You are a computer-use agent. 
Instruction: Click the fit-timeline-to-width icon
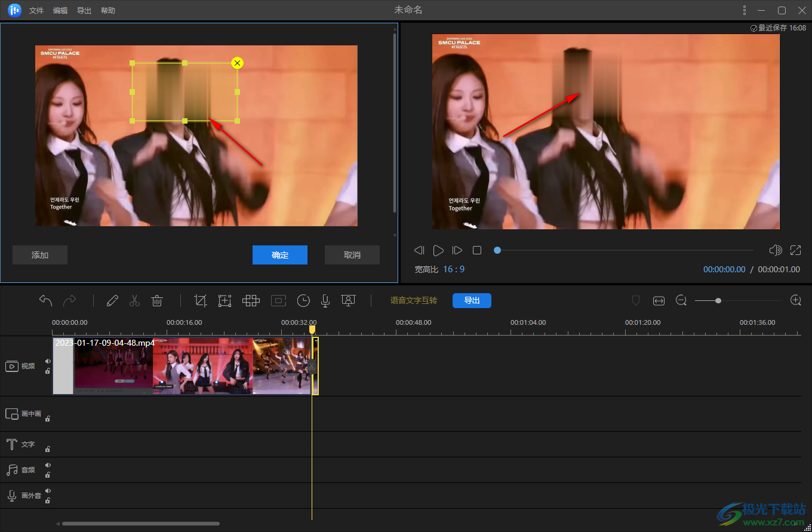click(x=659, y=300)
